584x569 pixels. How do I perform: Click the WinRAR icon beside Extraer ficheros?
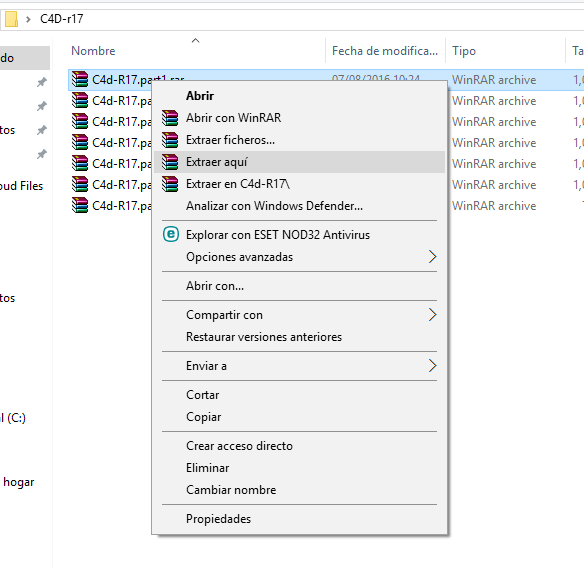click(170, 140)
